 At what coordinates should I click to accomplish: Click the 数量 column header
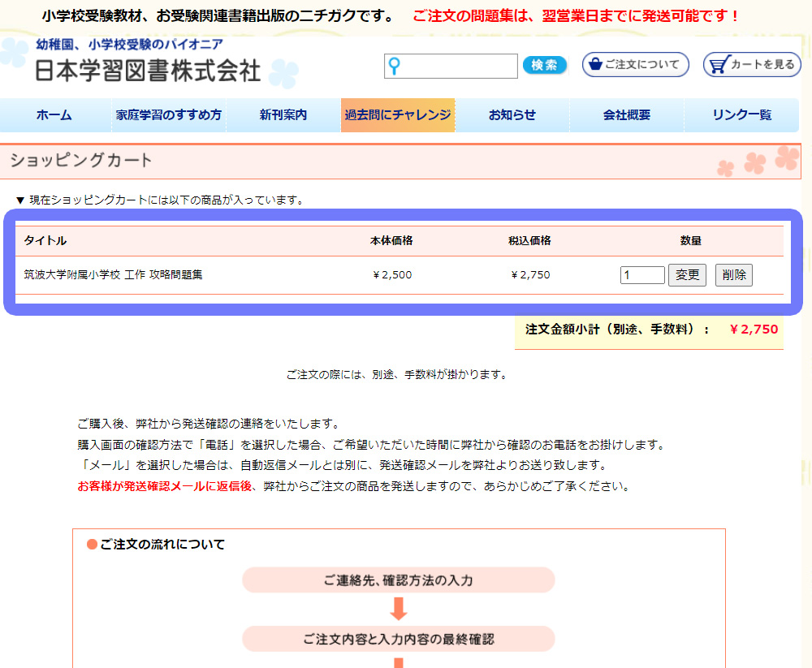click(x=691, y=241)
